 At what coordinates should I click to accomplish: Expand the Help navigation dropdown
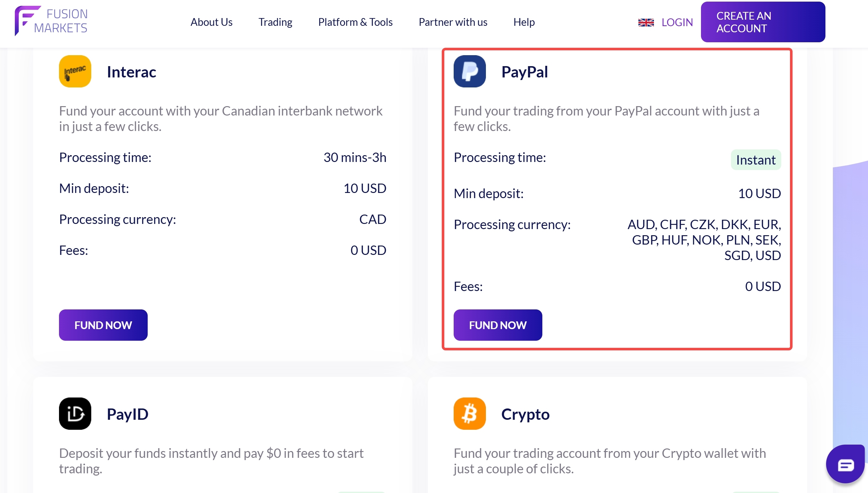(524, 22)
